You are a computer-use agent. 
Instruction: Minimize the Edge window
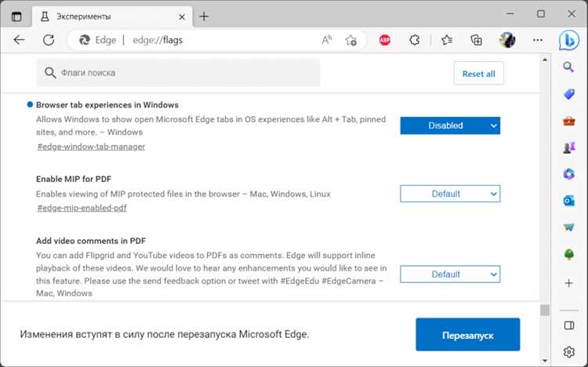pyautogui.click(x=510, y=14)
